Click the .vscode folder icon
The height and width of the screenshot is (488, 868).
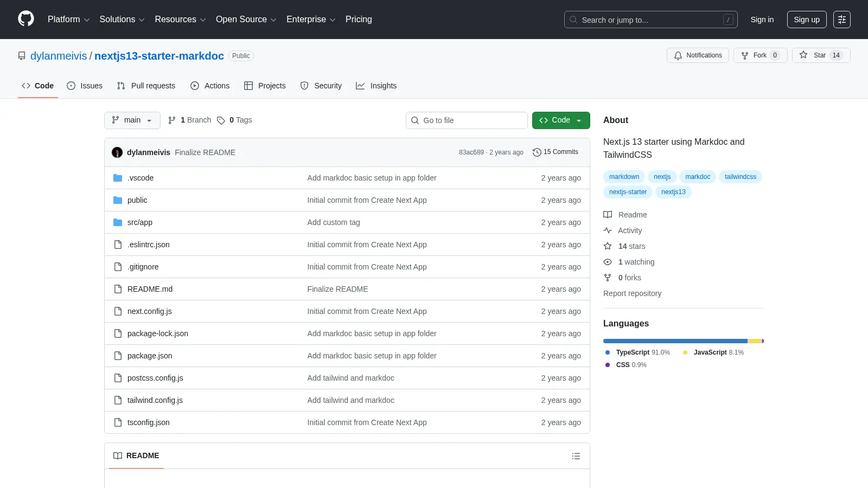(x=118, y=178)
